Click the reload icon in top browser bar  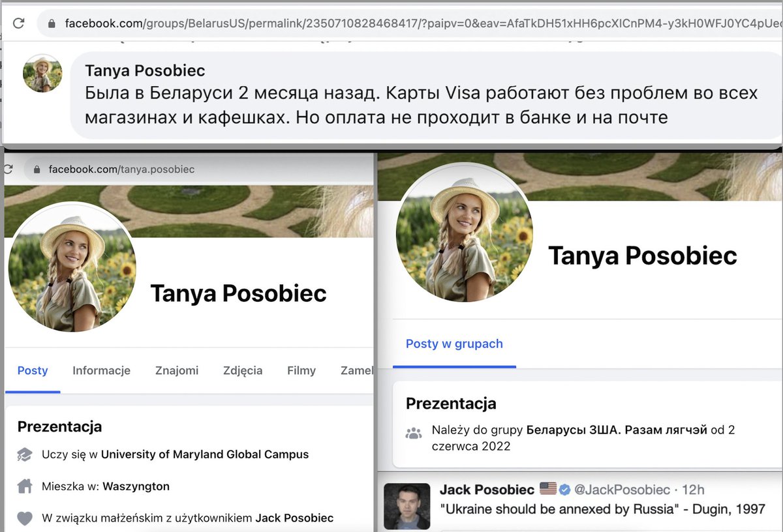point(19,23)
